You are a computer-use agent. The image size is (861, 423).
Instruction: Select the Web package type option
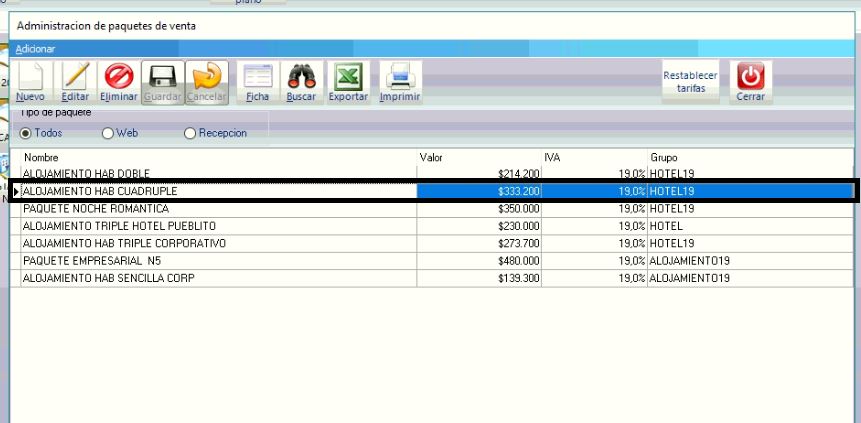[107, 133]
